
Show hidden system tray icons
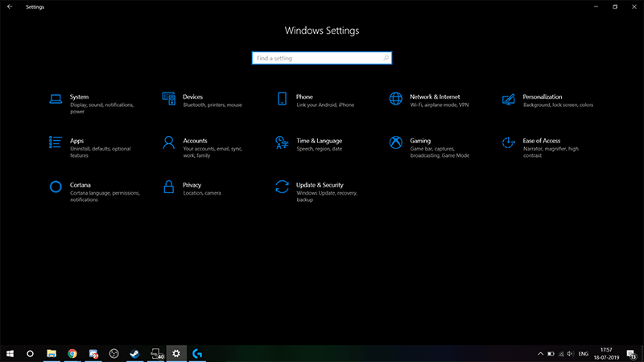540,354
